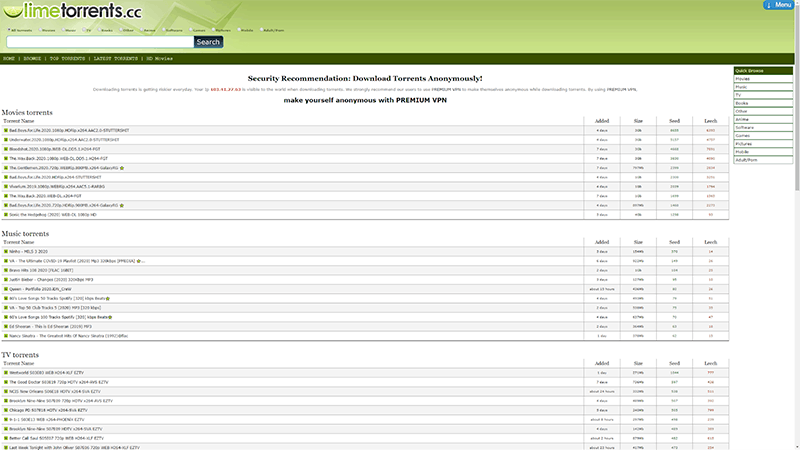Select the Anime search radio option
The height and width of the screenshot is (450, 800).
[x=142, y=30]
